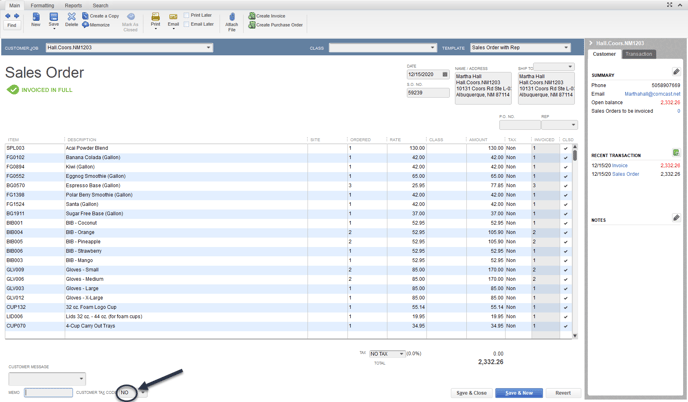Open the recent Invoice transaction link
The width and height of the screenshot is (688, 402).
click(620, 165)
